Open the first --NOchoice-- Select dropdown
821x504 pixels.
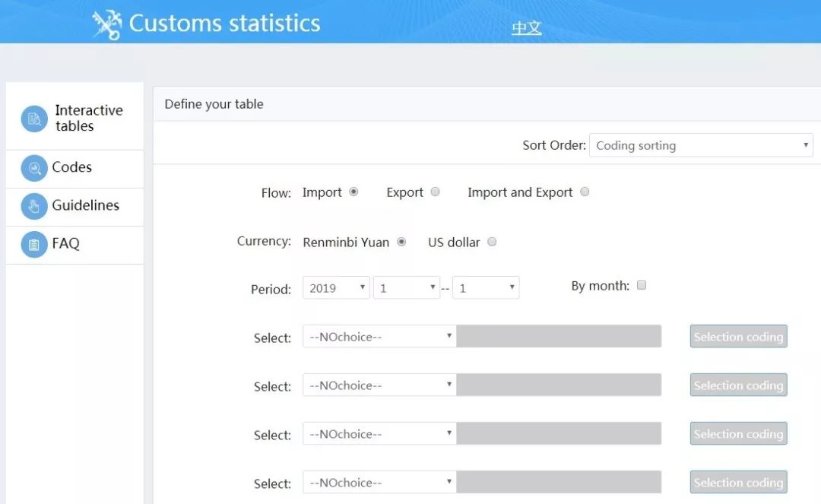(x=379, y=337)
